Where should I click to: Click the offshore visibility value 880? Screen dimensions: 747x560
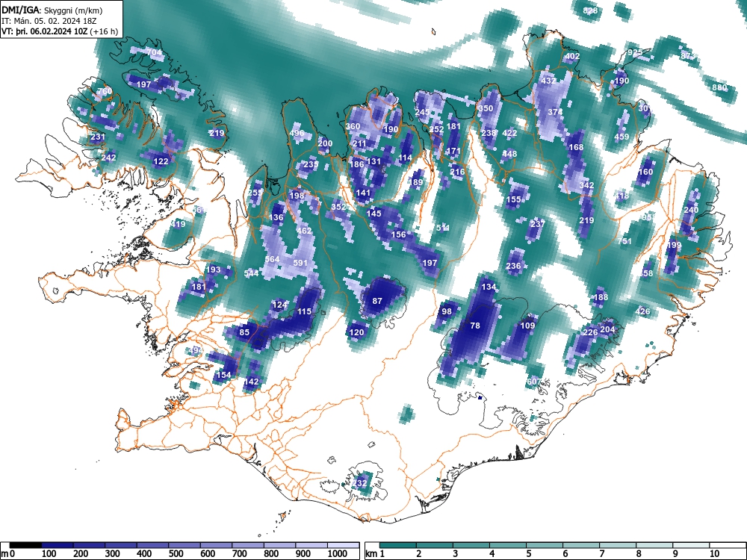719,87
